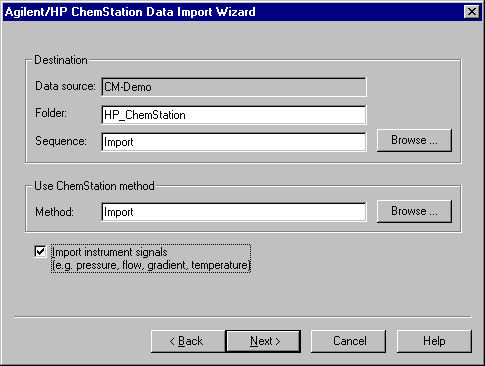Close the Data Import Wizard window

472,12
